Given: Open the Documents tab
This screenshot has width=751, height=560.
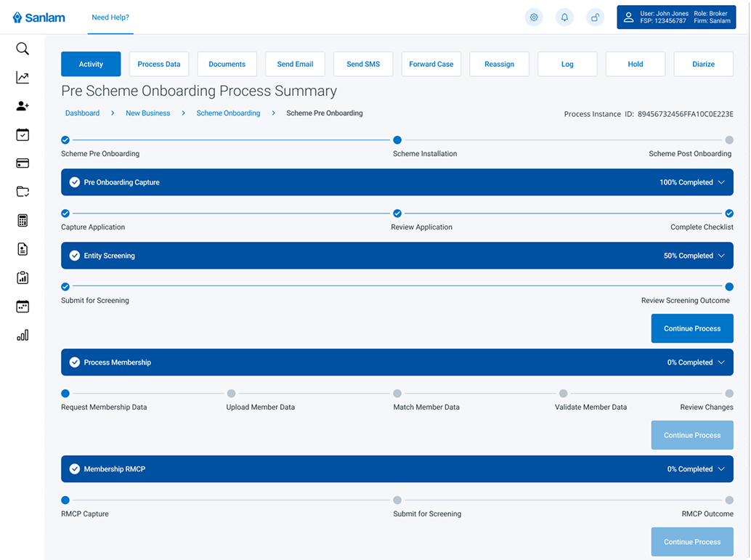Looking at the screenshot, I should pos(227,64).
